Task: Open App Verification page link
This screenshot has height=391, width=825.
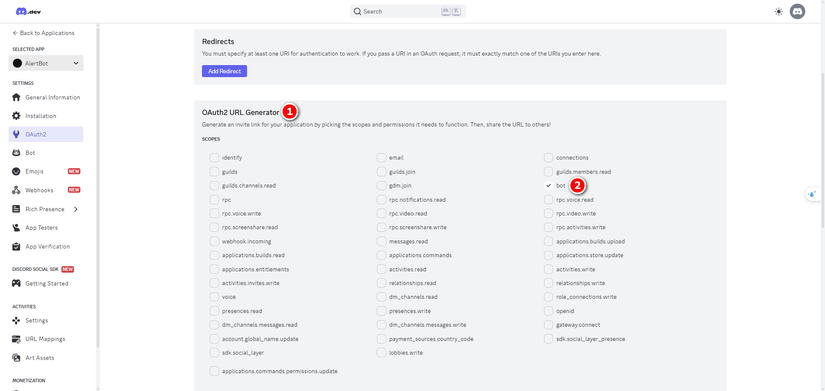Action: point(46,246)
